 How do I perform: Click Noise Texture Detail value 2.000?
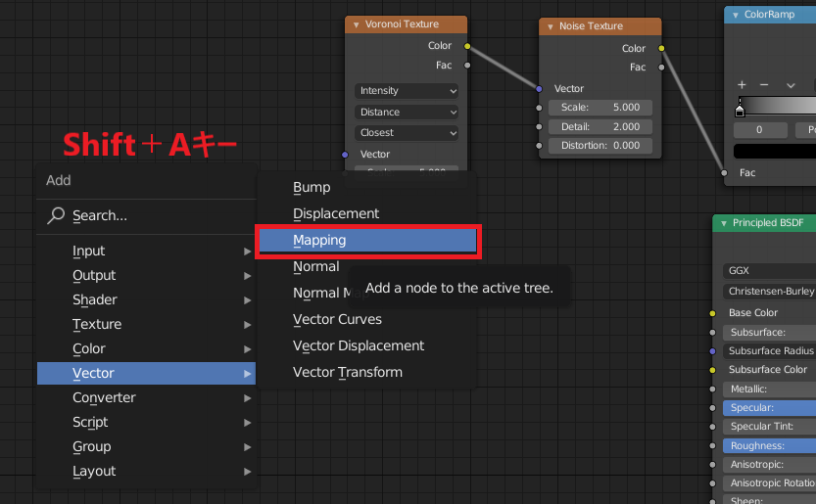(600, 127)
